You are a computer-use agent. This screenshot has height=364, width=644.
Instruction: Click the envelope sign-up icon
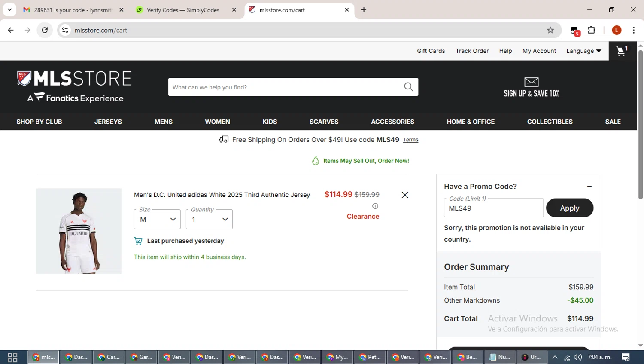(531, 82)
